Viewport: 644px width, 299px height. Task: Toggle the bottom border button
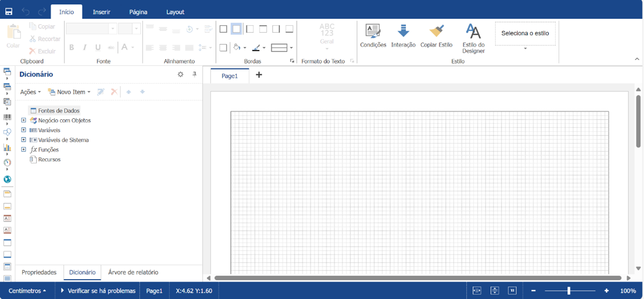click(x=290, y=29)
